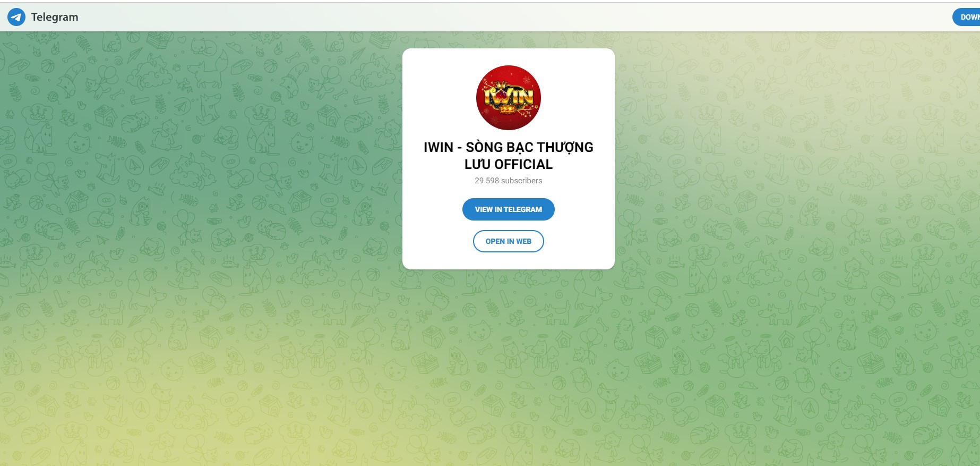
Task: Click the partially visible Download button
Action: coord(967,17)
